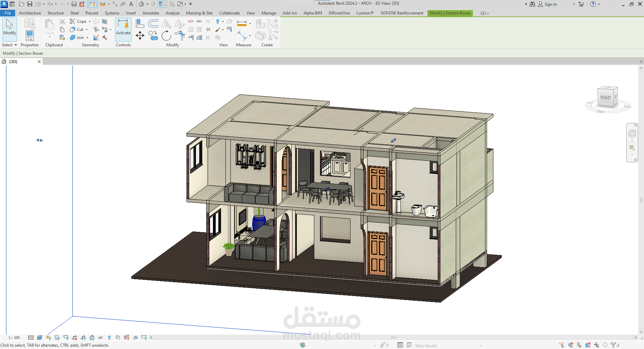Click the Copy tool in Modify panel
The width and height of the screenshot is (644, 349).
click(x=153, y=36)
